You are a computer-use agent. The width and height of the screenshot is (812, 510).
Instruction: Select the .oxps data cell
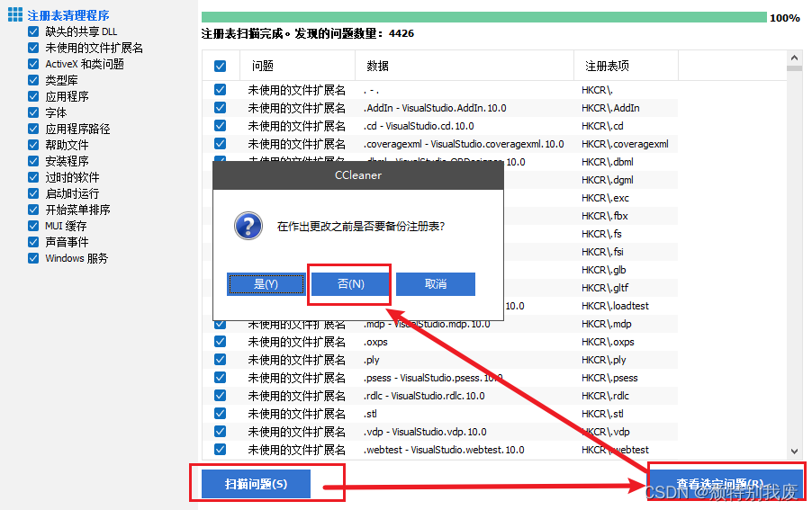pos(375,342)
